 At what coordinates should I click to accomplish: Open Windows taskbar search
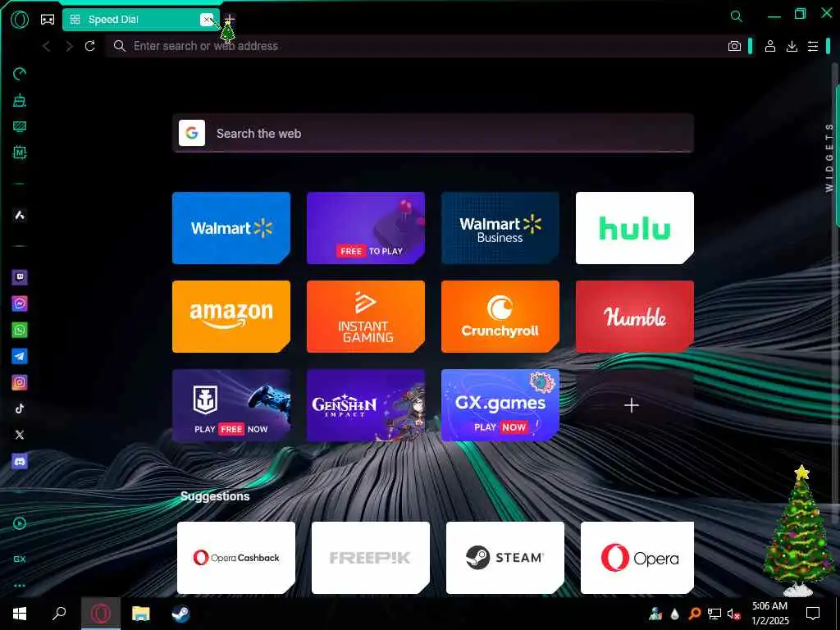pyautogui.click(x=59, y=614)
